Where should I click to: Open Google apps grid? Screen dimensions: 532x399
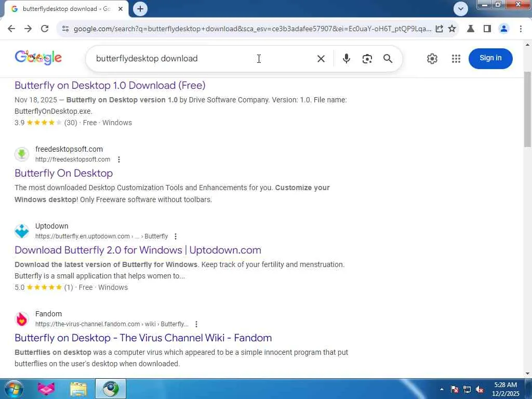(x=456, y=59)
